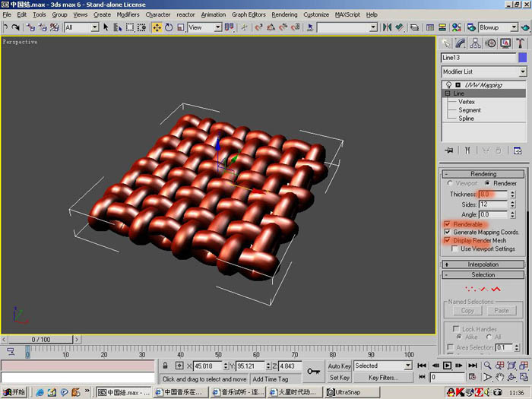Click the viewport Zoom magnifier tool
Screen dimensions: 532x399
click(487, 366)
